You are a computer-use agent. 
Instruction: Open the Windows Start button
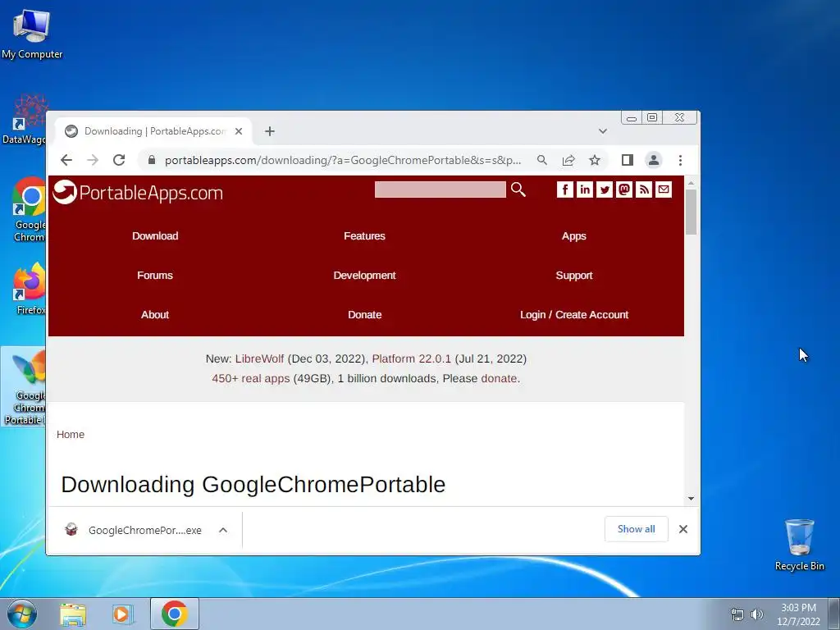click(x=21, y=614)
